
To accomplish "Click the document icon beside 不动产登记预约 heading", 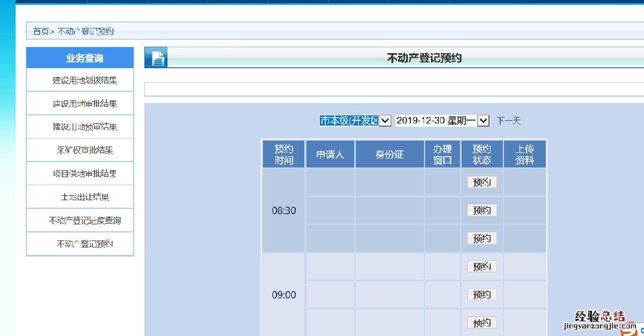I will point(157,58).
